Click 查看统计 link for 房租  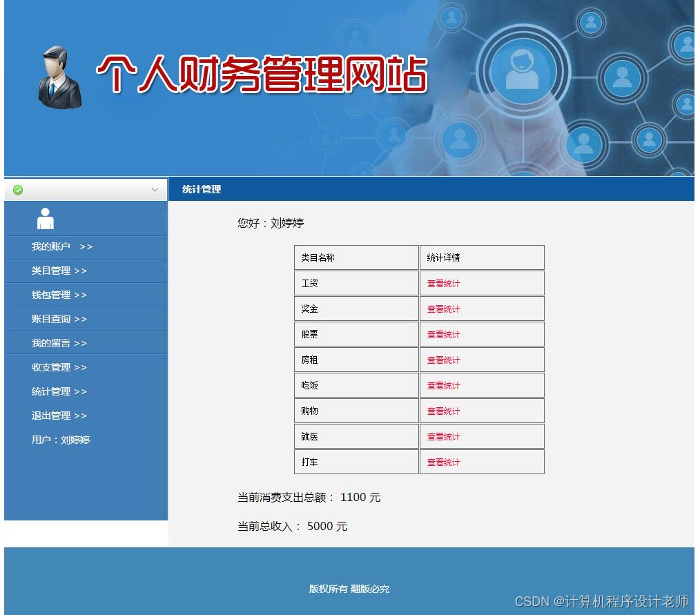(x=443, y=360)
